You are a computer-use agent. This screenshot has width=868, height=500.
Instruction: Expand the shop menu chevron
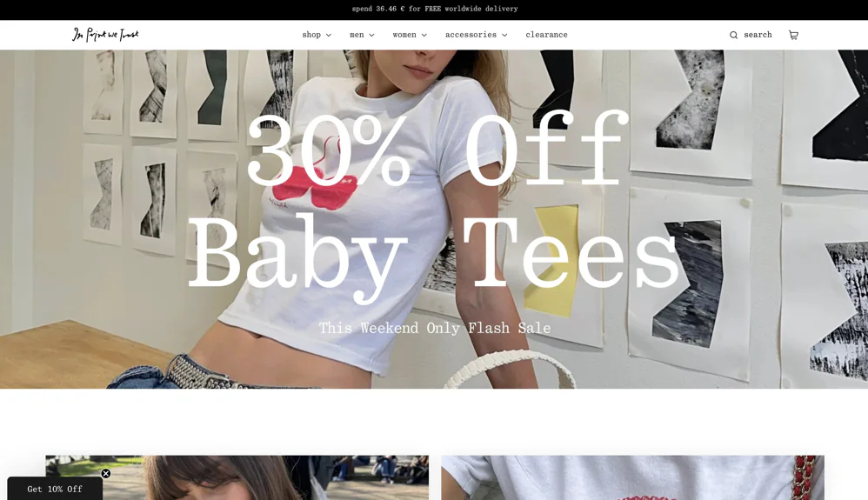(328, 35)
